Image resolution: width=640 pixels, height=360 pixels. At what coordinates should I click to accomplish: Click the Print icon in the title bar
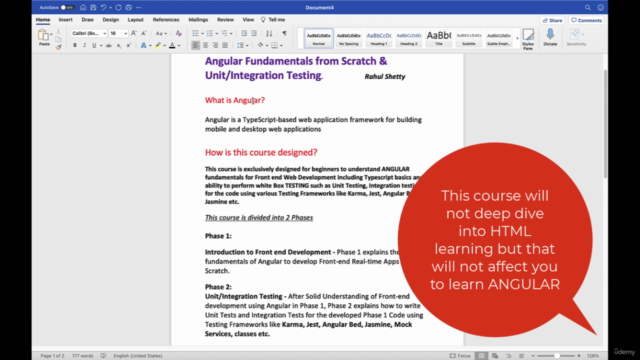coord(129,7)
